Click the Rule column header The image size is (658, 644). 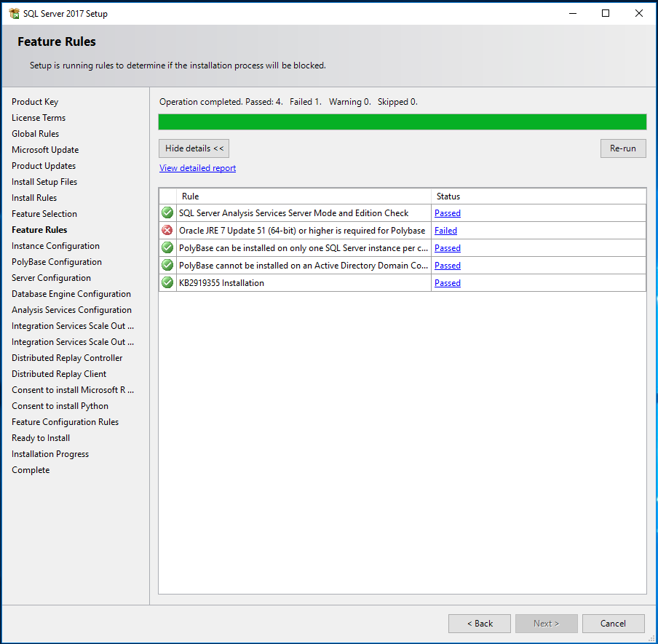[303, 196]
